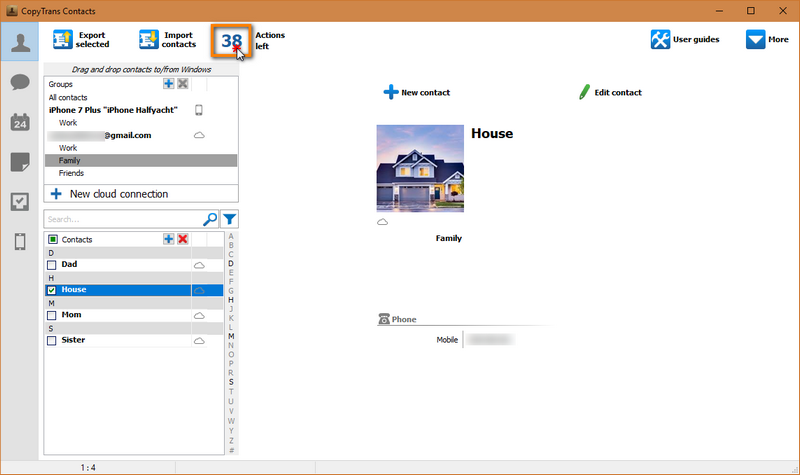Click Import contacts toolbar button
Viewport: 800px width, 475px height.
tap(167, 39)
